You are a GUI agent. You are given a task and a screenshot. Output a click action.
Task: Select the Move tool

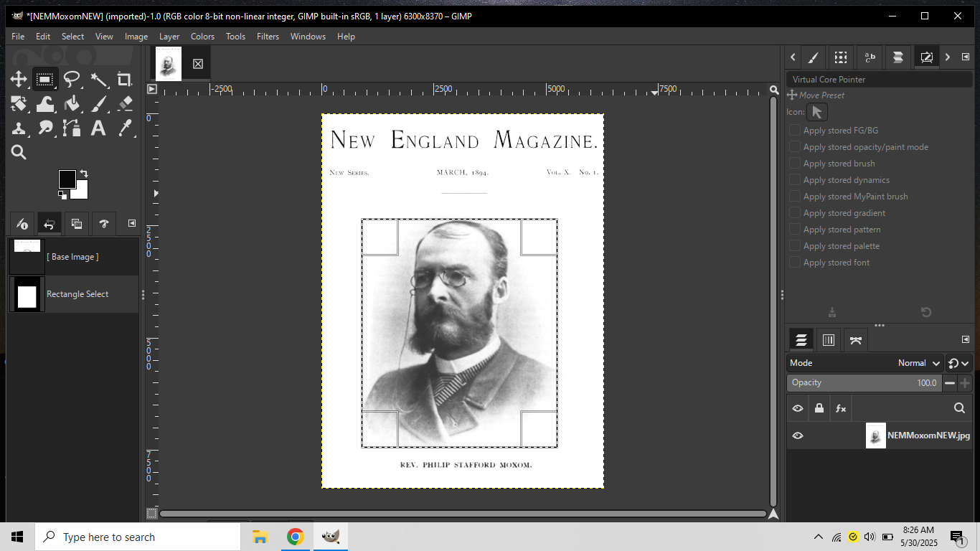[x=19, y=80]
